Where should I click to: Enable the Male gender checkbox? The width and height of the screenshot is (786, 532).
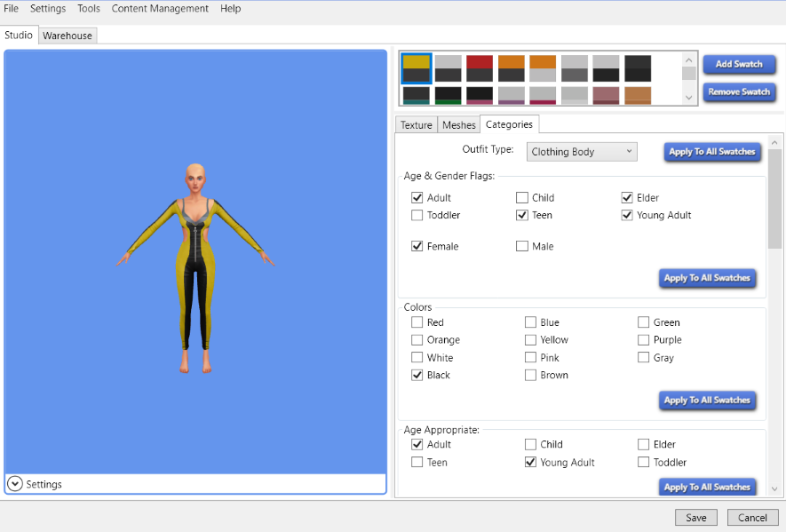[522, 246]
